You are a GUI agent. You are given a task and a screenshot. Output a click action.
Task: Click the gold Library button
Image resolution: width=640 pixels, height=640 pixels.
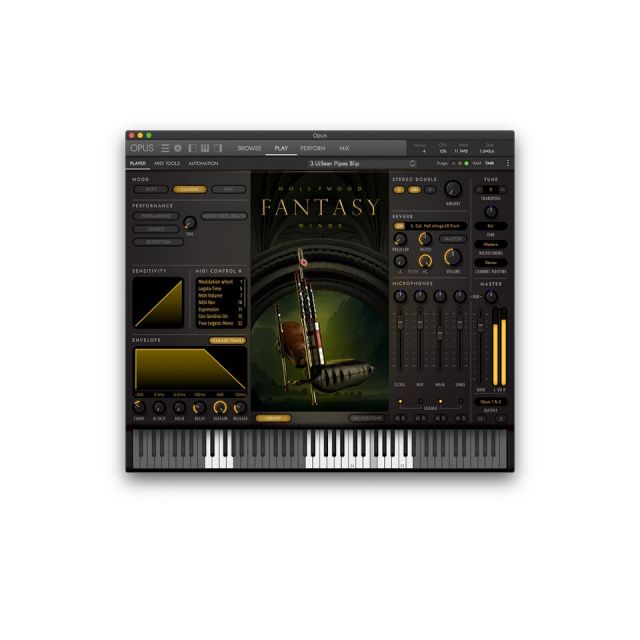click(273, 418)
